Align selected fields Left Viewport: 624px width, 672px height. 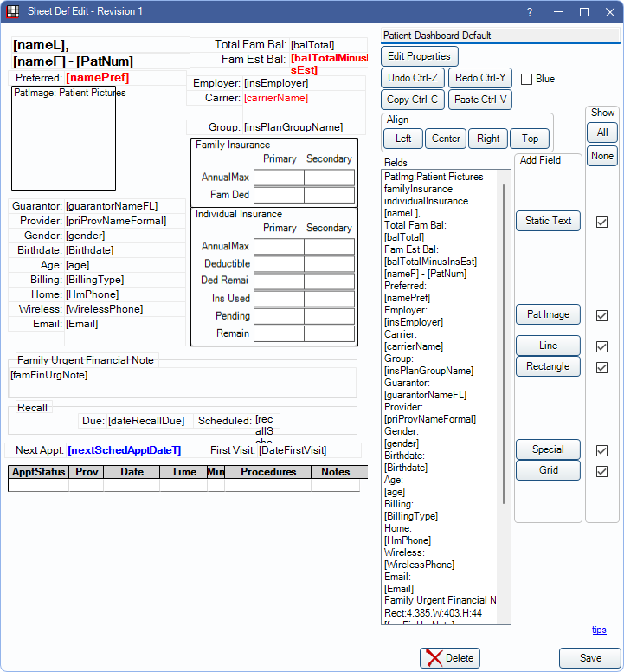click(x=403, y=139)
